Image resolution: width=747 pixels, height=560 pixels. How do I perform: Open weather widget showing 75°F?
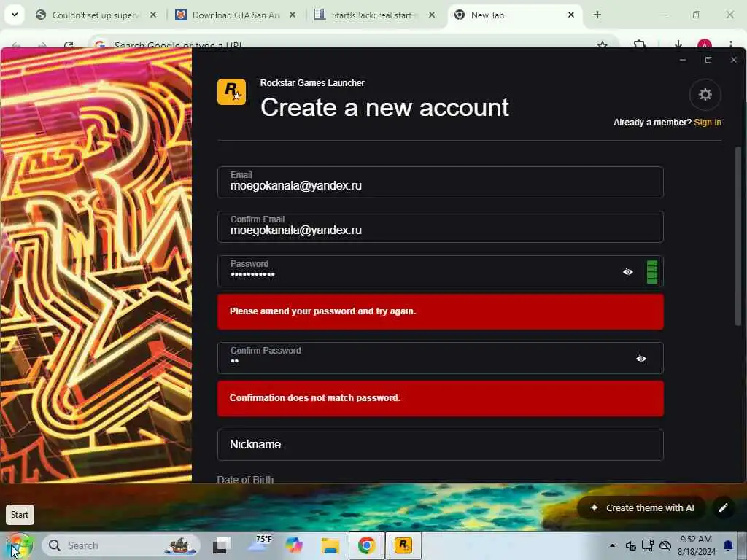tap(260, 545)
